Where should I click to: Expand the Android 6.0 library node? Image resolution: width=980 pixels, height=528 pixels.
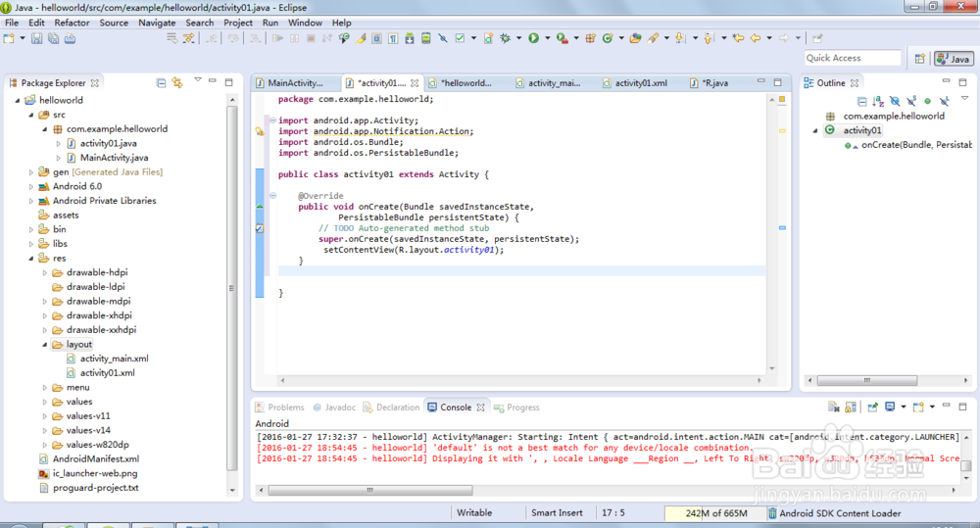pyautogui.click(x=31, y=186)
